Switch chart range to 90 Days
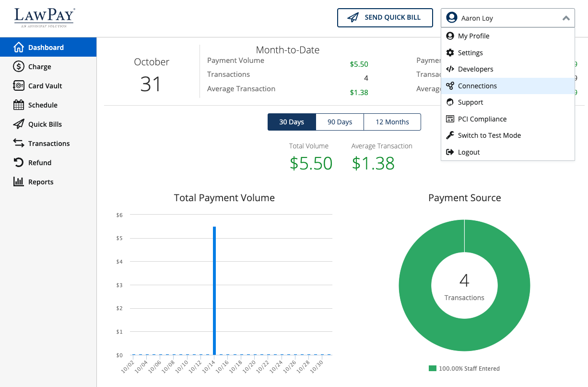This screenshot has width=588, height=387. coord(340,122)
